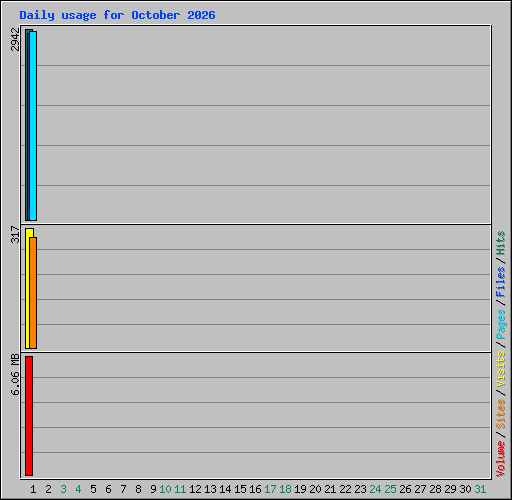The width and height of the screenshot is (512, 500).
Task: Click the '6.06 MB' axis label
Action: (x=15, y=374)
